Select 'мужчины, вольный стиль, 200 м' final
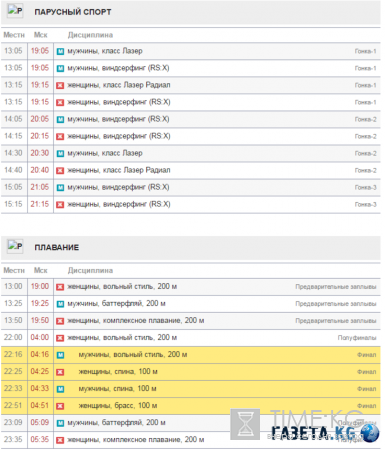Image resolution: width=385 pixels, height=450 pixels. [133, 354]
